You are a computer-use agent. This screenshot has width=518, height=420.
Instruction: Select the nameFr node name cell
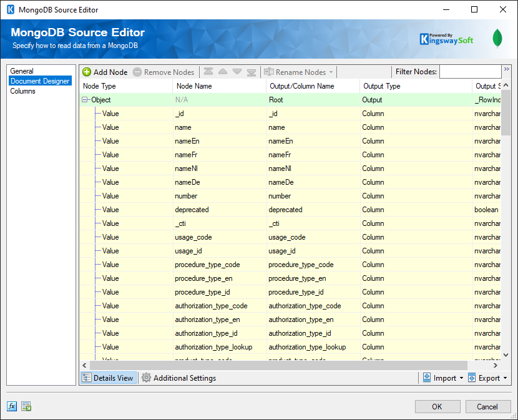(220, 155)
